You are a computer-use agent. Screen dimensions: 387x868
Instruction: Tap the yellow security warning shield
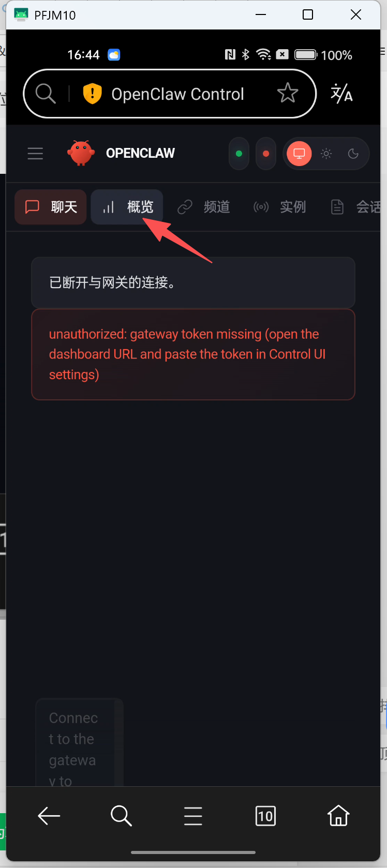pos(92,94)
